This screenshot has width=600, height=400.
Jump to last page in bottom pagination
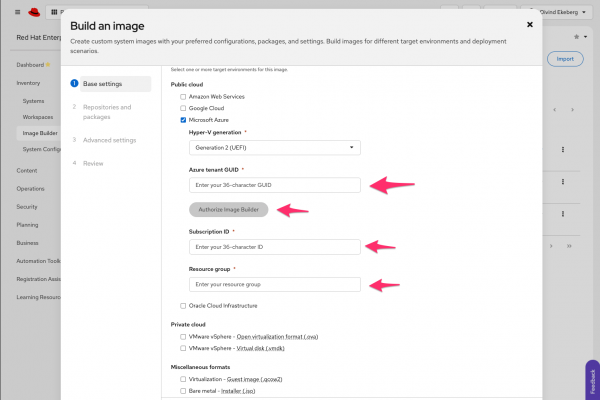click(x=569, y=246)
